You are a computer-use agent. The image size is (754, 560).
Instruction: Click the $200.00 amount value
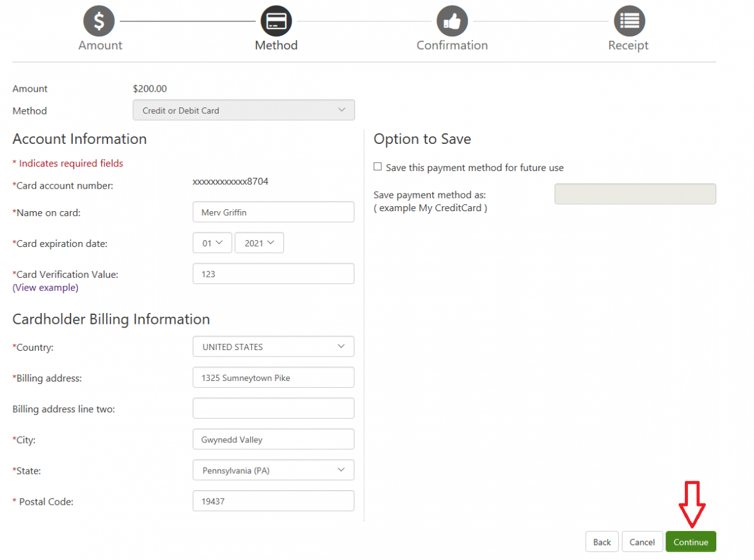coord(150,89)
